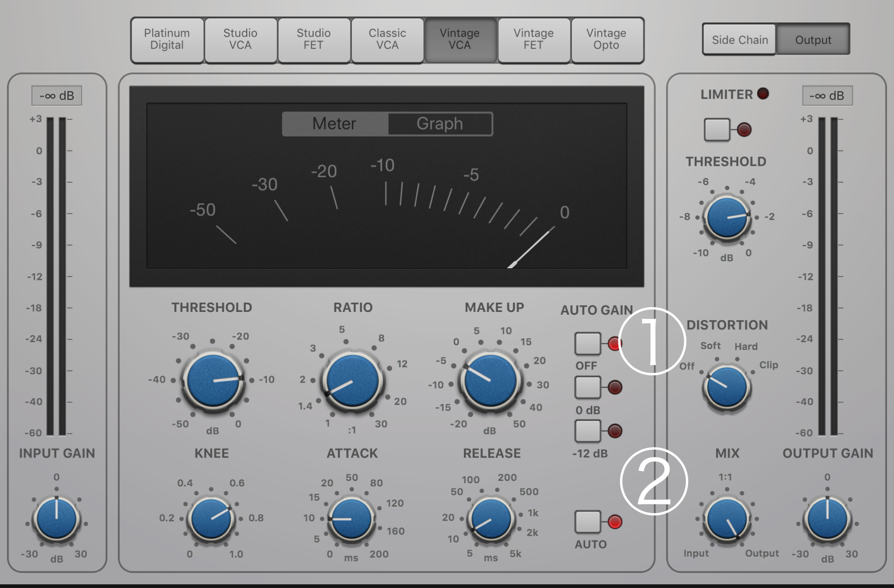
Task: Click the Distortion mode knob
Action: (x=727, y=388)
